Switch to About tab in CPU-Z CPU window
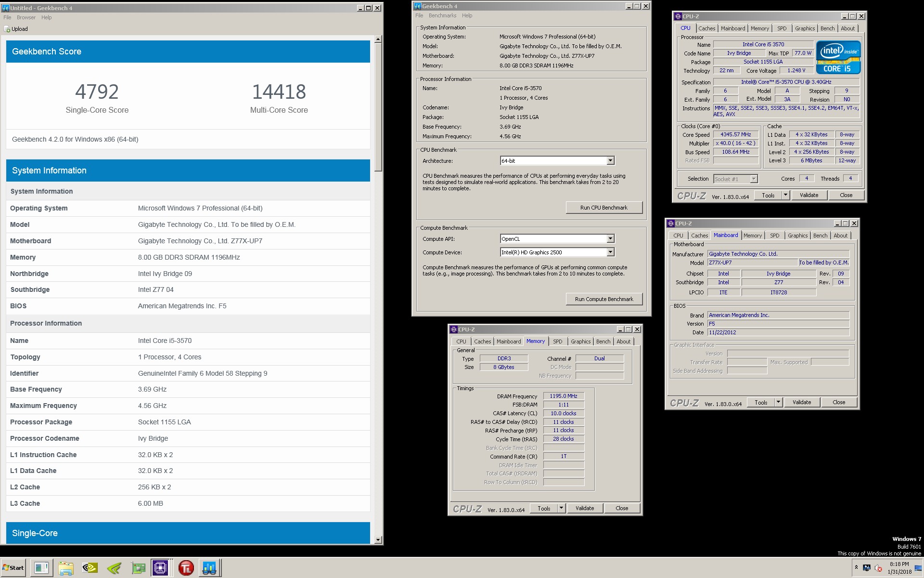The height and width of the screenshot is (578, 924). point(847,28)
